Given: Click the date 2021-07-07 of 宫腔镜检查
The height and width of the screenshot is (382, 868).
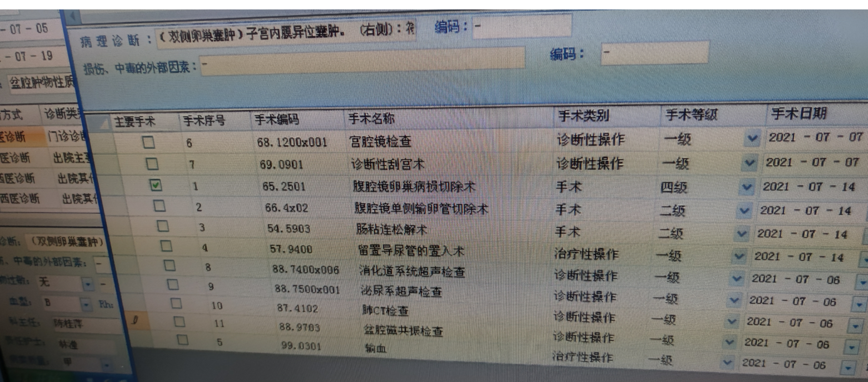Looking at the screenshot, I should pos(815,137).
